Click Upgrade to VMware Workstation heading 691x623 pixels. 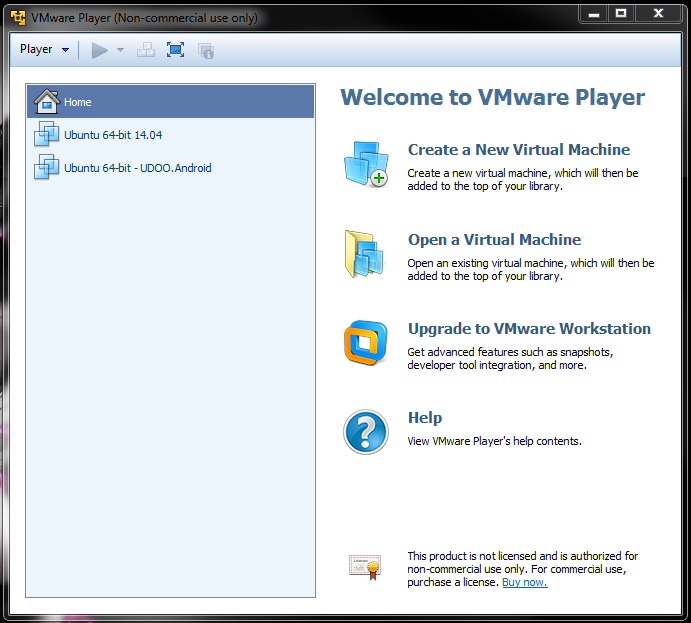point(529,329)
